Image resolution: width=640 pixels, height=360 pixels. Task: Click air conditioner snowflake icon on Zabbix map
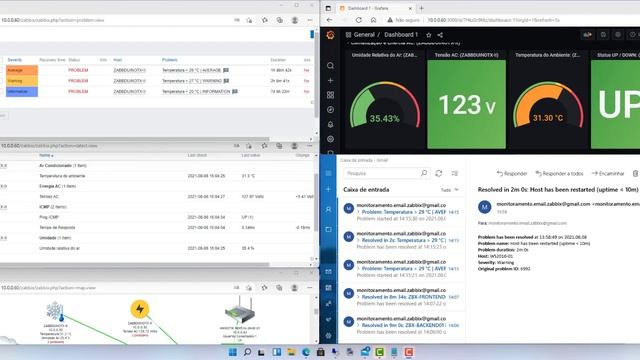tap(55, 311)
